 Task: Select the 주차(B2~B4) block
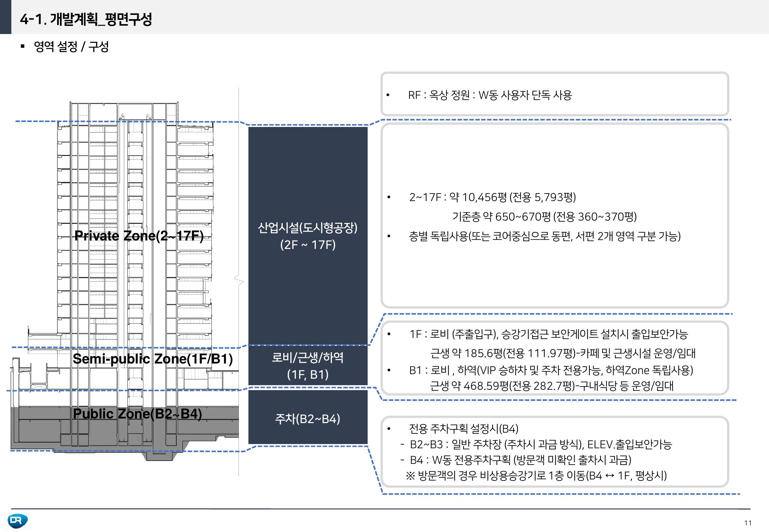(x=308, y=417)
